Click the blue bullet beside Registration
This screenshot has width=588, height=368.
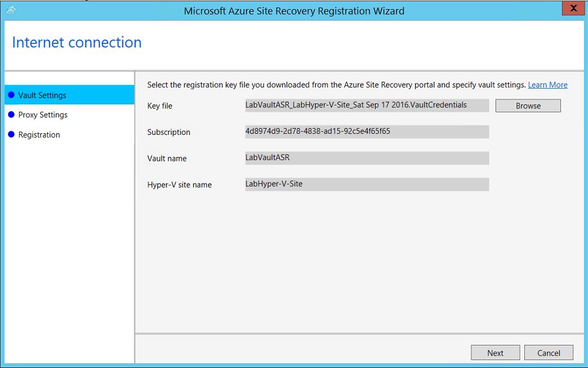[11, 134]
